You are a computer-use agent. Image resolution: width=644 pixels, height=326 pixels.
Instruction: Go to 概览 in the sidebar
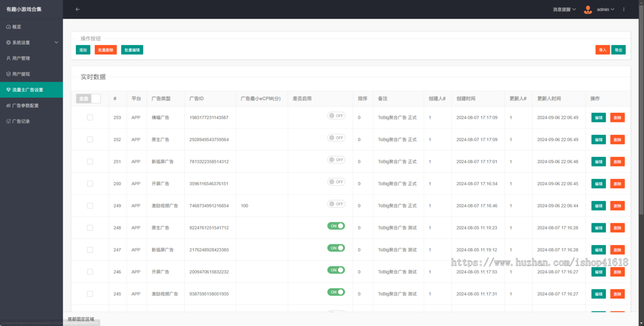coord(31,26)
